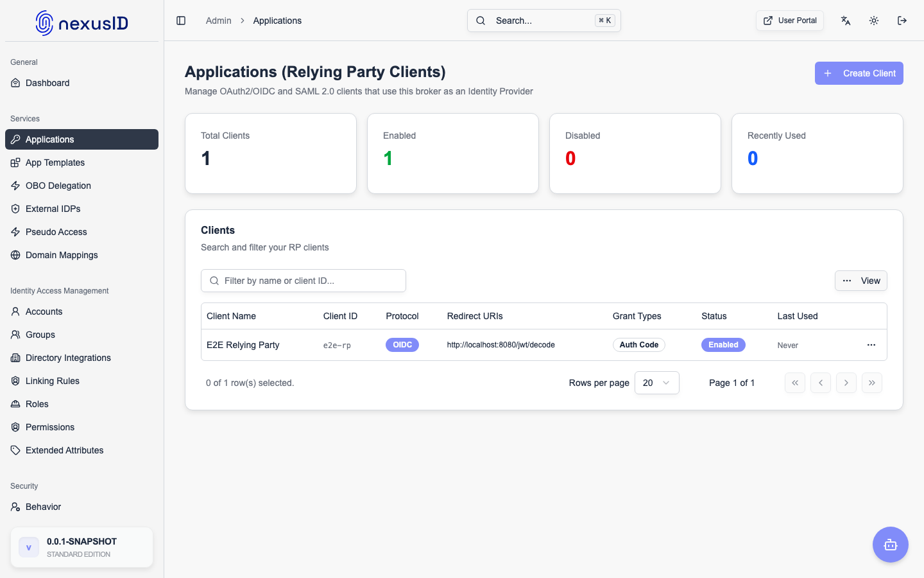Click the OIDC protocol badge
The image size is (924, 578).
[402, 345]
